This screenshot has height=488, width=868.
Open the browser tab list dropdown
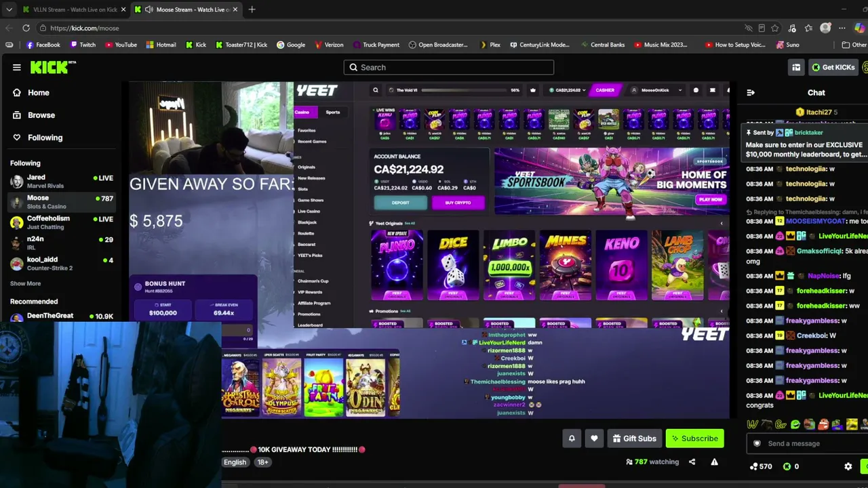(8, 9)
